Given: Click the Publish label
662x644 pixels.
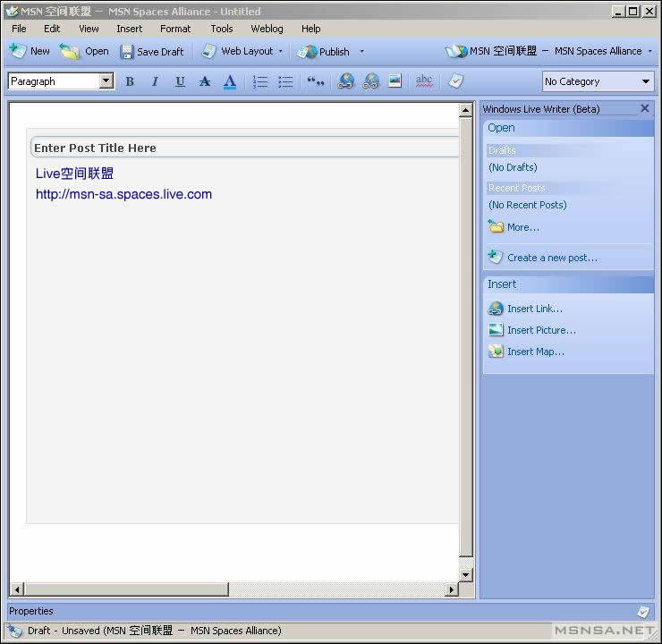Looking at the screenshot, I should pyautogui.click(x=335, y=52).
